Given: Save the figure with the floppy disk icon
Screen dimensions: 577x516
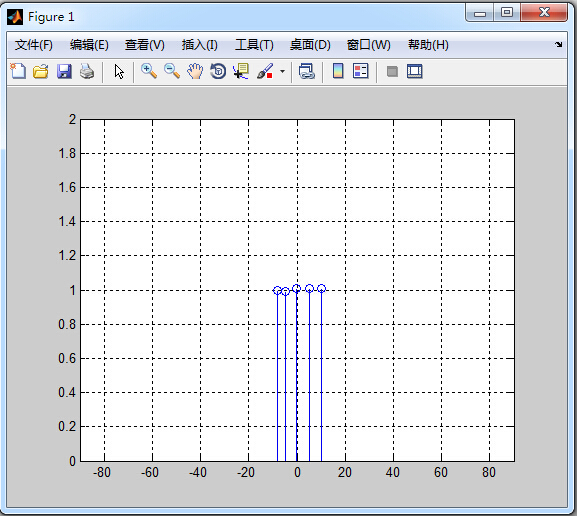Looking at the screenshot, I should click(64, 71).
